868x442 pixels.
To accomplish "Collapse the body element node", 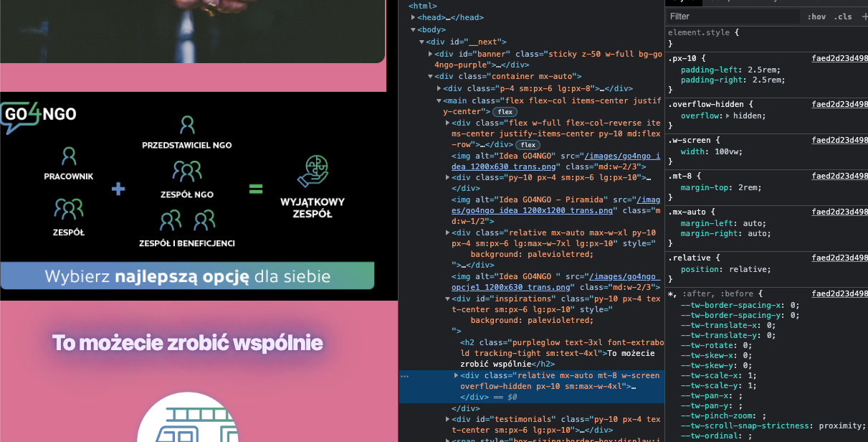I will tap(413, 29).
